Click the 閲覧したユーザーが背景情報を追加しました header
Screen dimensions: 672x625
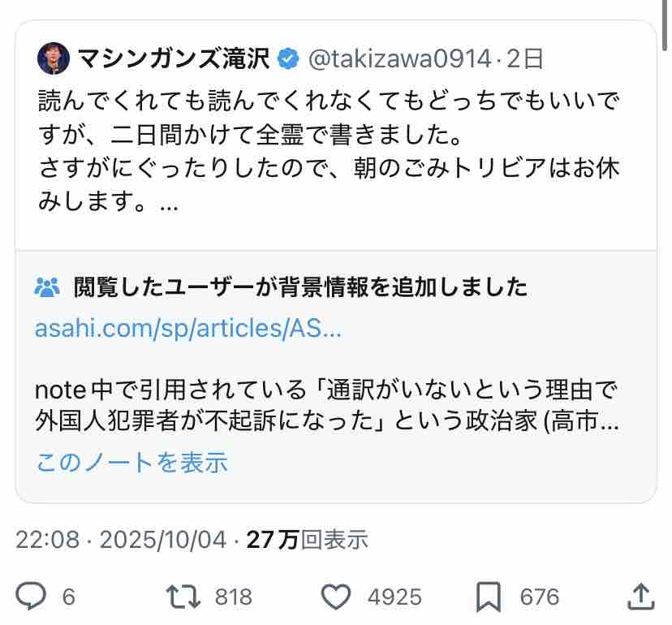pos(300,287)
